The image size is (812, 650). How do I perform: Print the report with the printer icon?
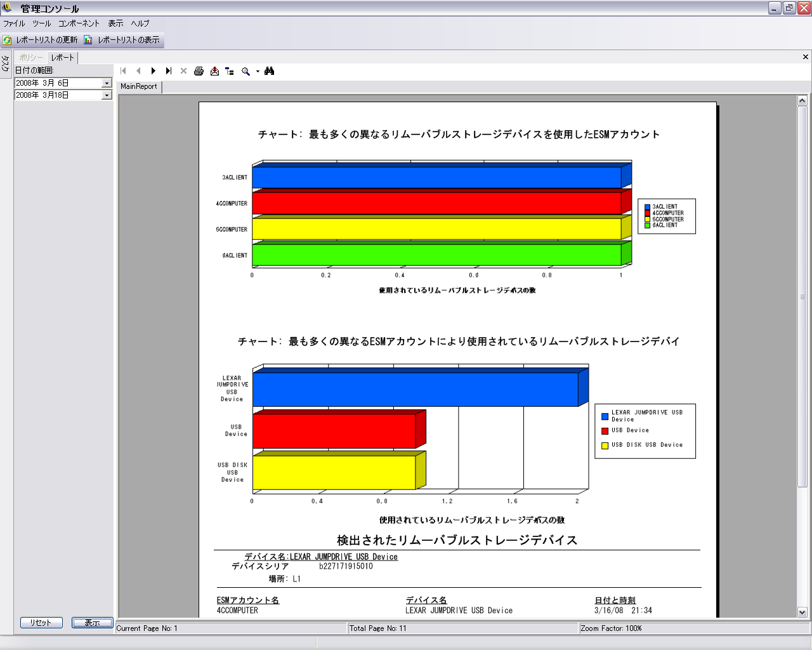tap(199, 71)
